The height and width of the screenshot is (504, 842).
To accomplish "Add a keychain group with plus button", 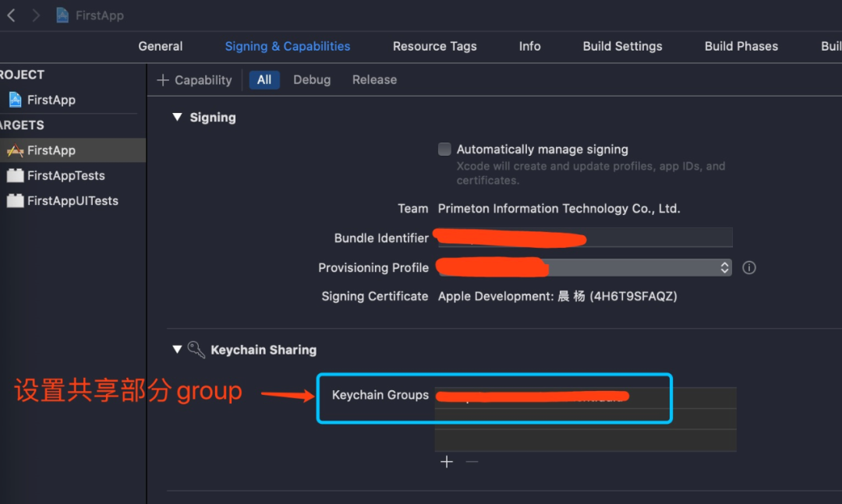I will click(x=447, y=462).
